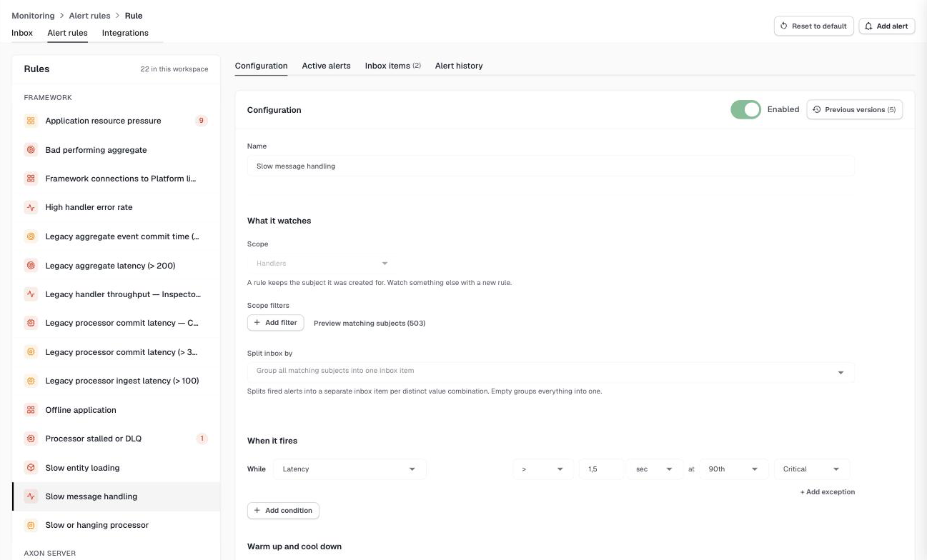Click the Offline application rule icon
Screen dimensions: 927x560
tap(31, 410)
